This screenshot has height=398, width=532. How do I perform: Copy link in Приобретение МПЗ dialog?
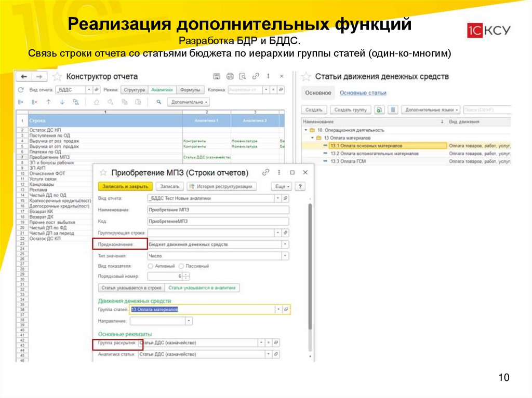point(265,173)
